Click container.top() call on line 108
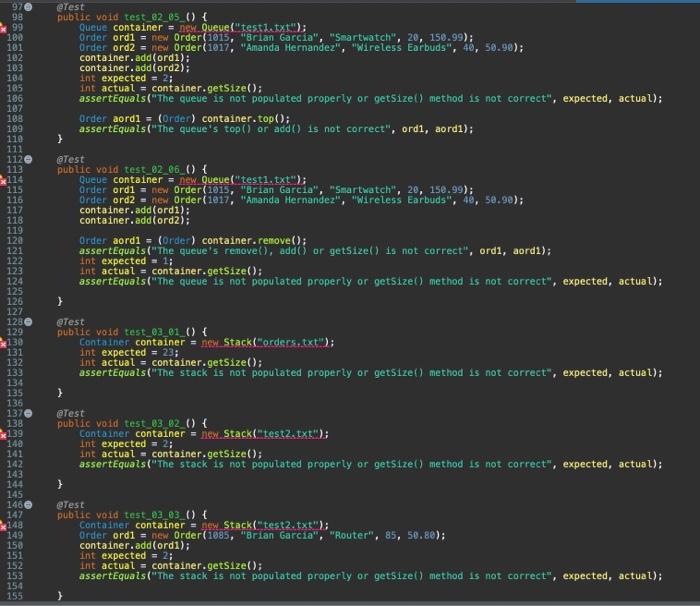700x606 pixels. coord(243,119)
